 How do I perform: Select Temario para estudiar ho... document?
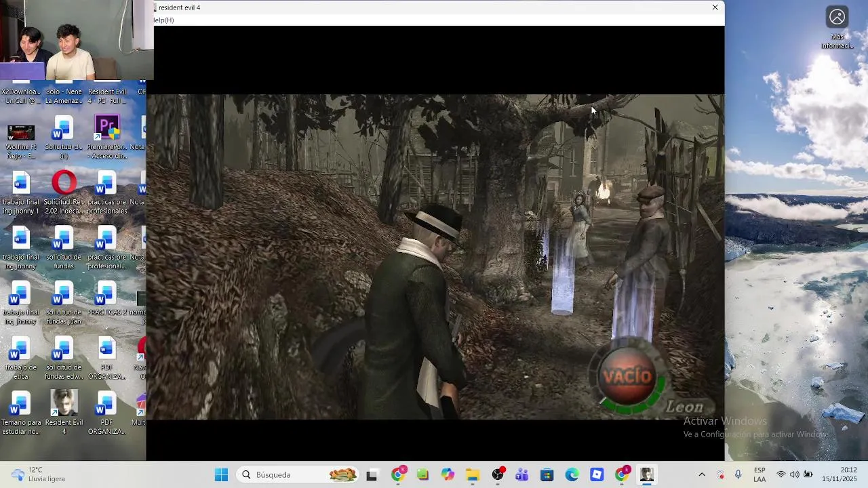[x=21, y=414]
